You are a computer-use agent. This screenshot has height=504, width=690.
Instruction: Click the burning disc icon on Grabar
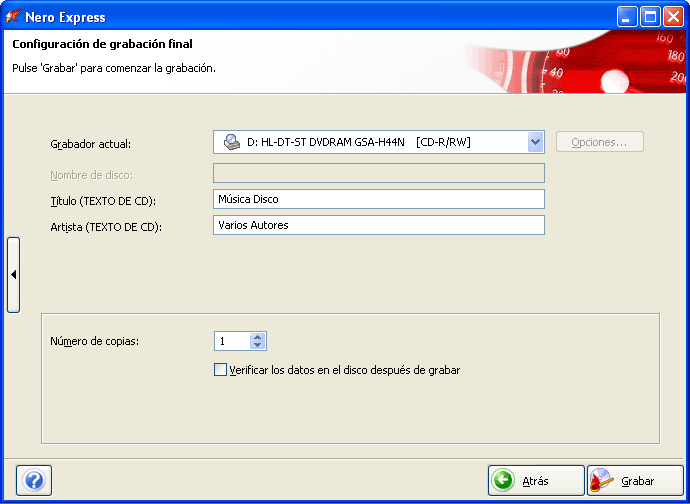pos(602,481)
